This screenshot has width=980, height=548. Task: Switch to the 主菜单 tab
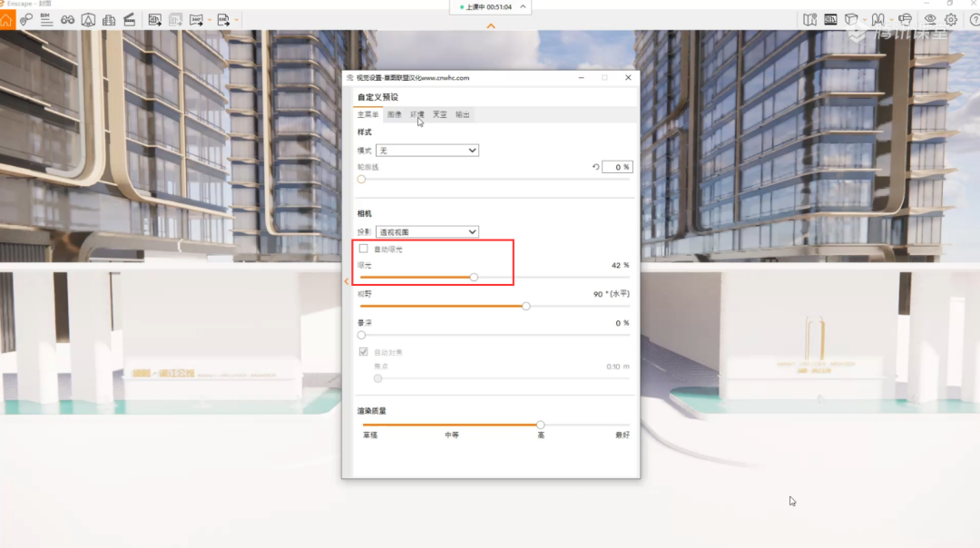pyautogui.click(x=367, y=114)
